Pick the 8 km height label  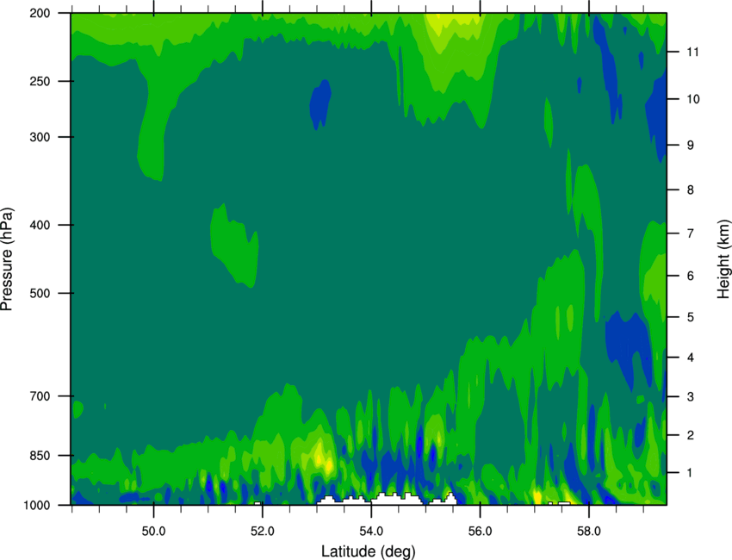pos(690,190)
